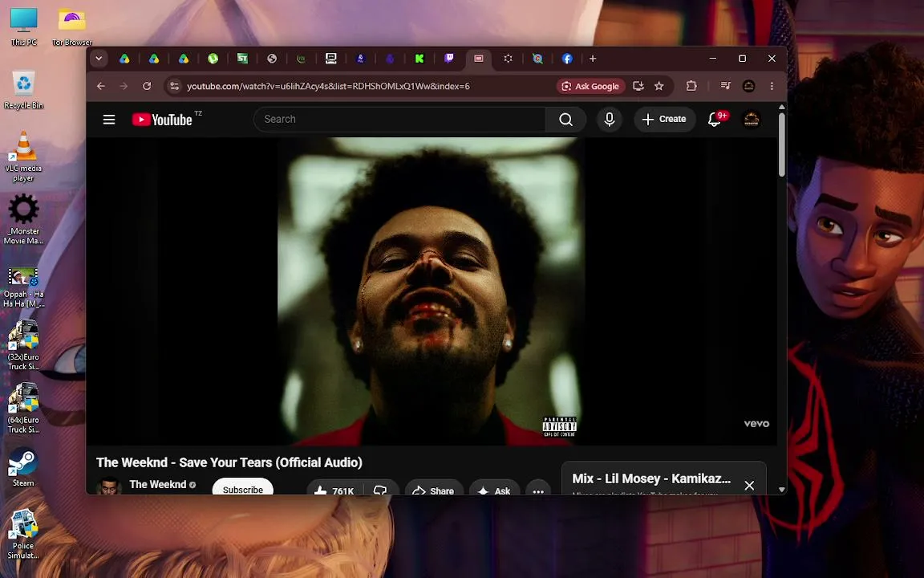Open The Weeknd channel avatar
924x578 pixels.
[x=108, y=486]
